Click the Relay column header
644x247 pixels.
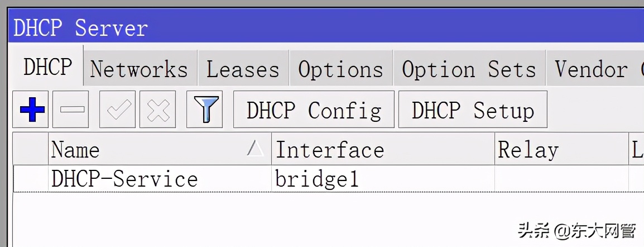(561, 150)
